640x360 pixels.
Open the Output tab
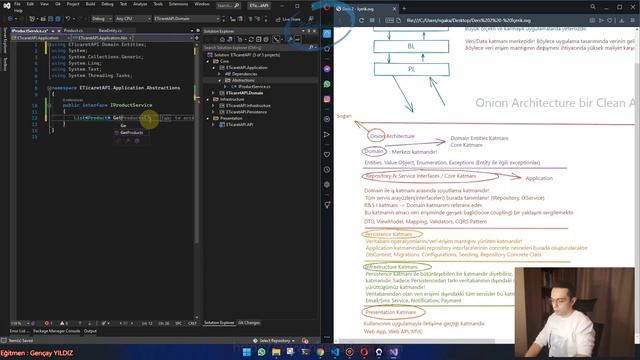click(x=90, y=331)
